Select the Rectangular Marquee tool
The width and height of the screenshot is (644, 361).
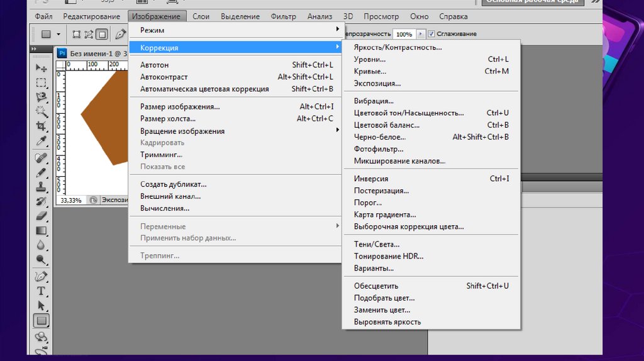pyautogui.click(x=42, y=82)
